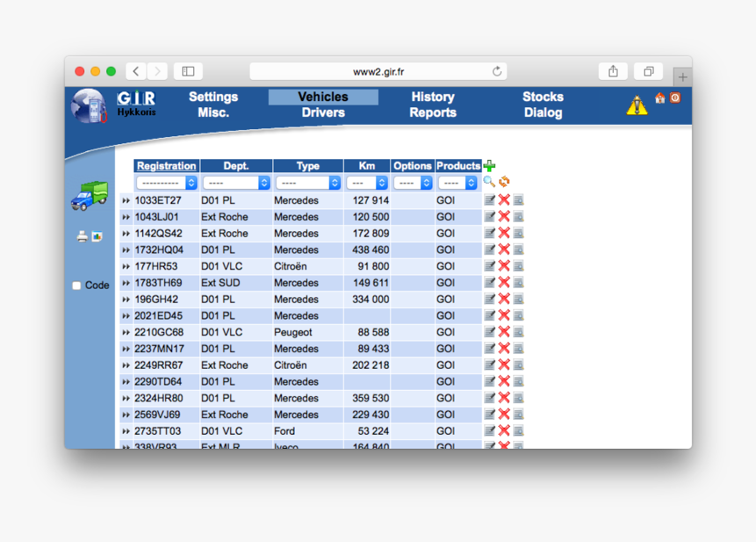Open the Registration filter dropdown
The width and height of the screenshot is (756, 542).
(166, 183)
